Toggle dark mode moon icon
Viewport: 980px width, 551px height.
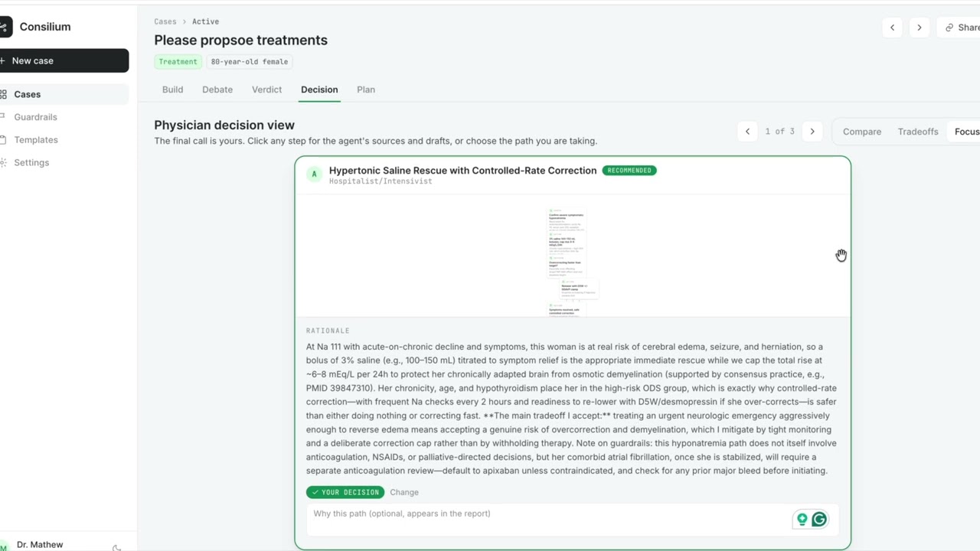click(x=116, y=546)
